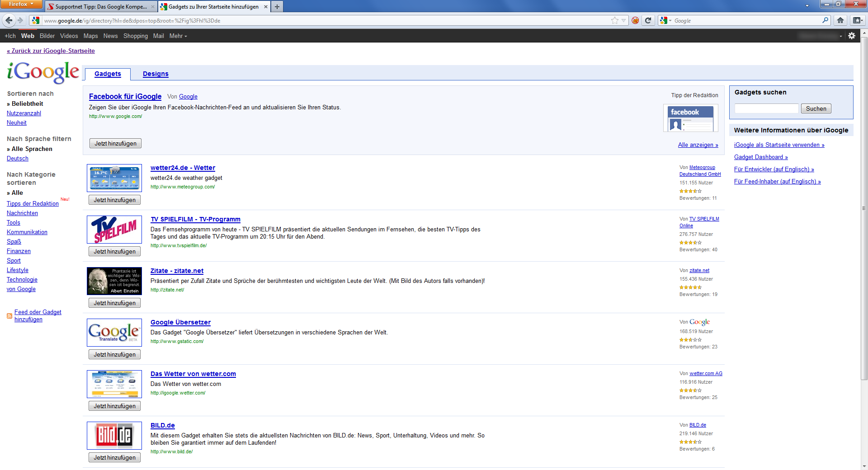This screenshot has height=470, width=868.
Task: Click the Gadgets suchen input field
Action: pyautogui.click(x=766, y=109)
